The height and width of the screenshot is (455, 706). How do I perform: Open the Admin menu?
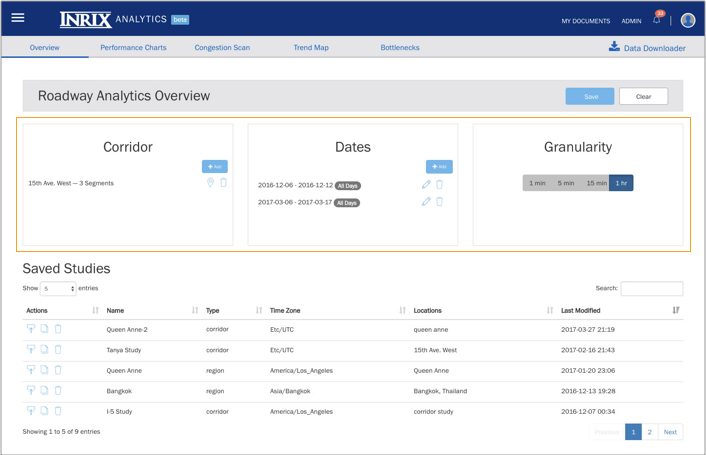coord(631,21)
